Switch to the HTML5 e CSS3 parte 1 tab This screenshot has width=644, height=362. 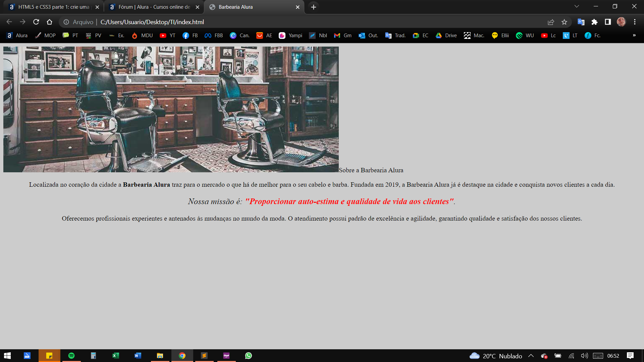click(x=54, y=7)
